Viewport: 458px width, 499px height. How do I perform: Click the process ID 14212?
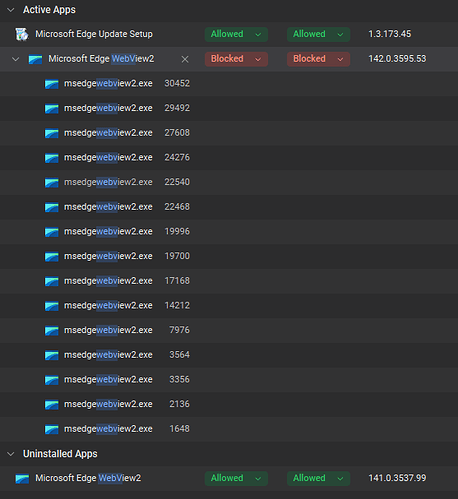click(x=177, y=305)
